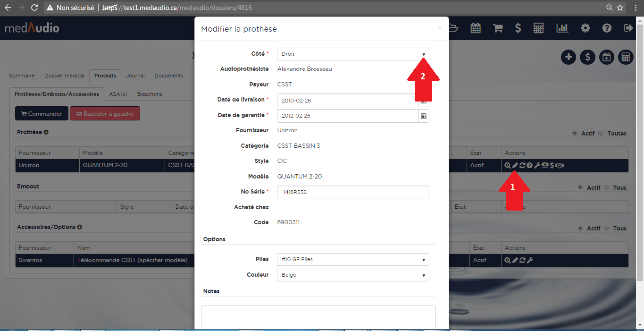644x331 pixels.
Task: Open the Côté dropdown showing Droit
Action: 352,54
